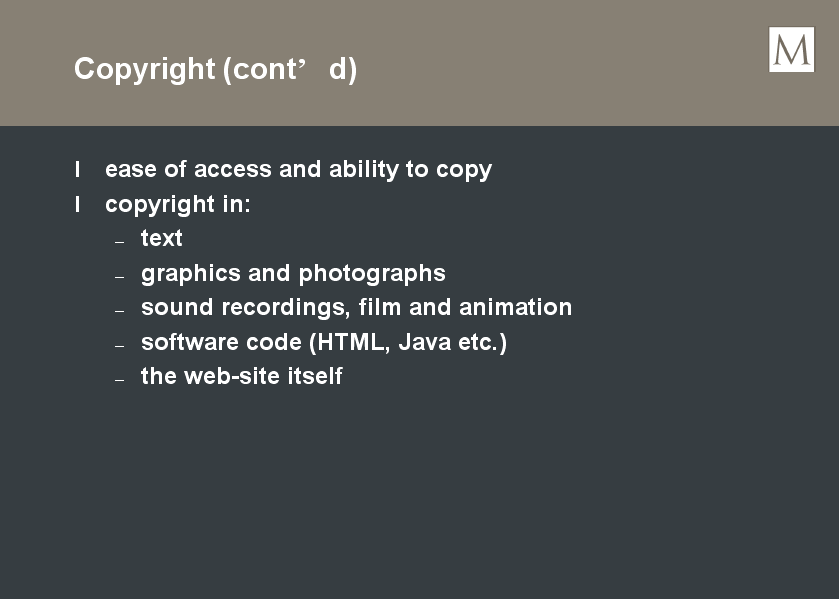
Task: Click the empty dark slide body area
Action: 420,487
